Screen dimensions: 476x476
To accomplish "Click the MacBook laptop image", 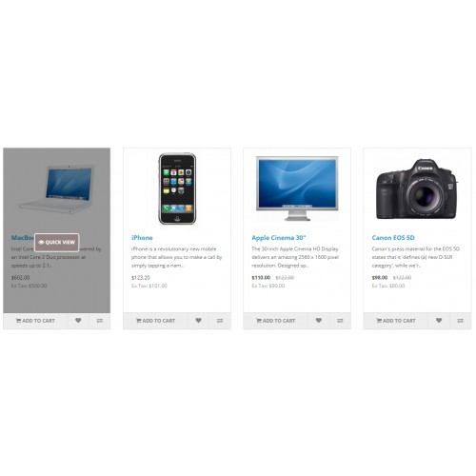I will tap(57, 189).
